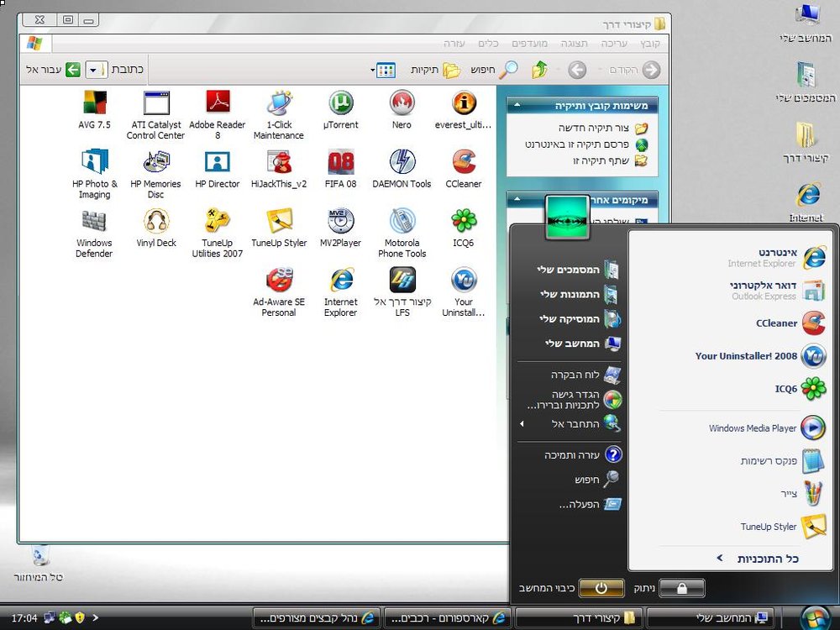Collapse the file and folder tasks panel
The height and width of the screenshot is (630, 840).
tap(517, 105)
